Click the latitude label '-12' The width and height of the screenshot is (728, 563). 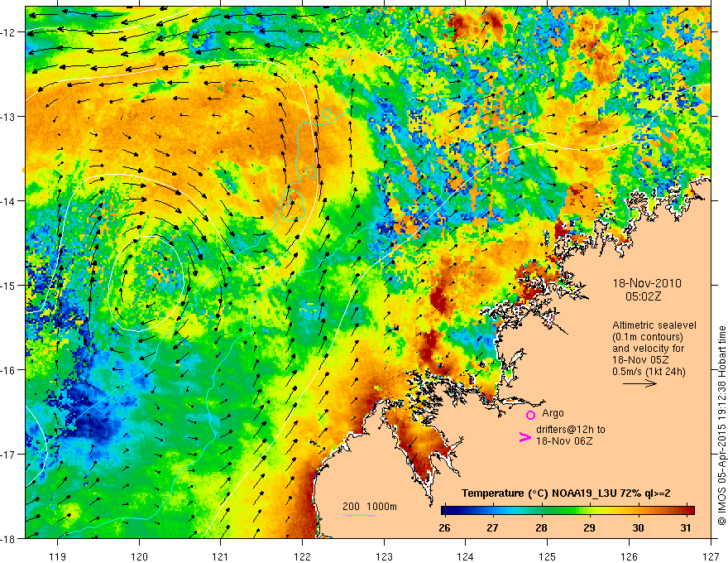(x=9, y=32)
